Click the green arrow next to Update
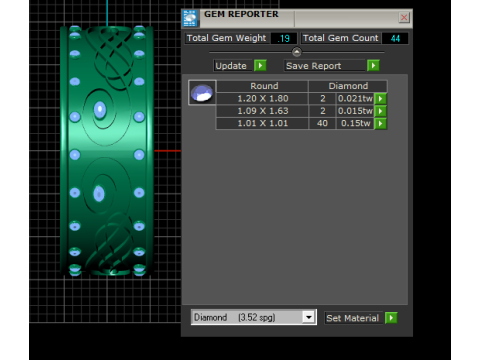This screenshot has height=360, width=480. pyautogui.click(x=260, y=65)
